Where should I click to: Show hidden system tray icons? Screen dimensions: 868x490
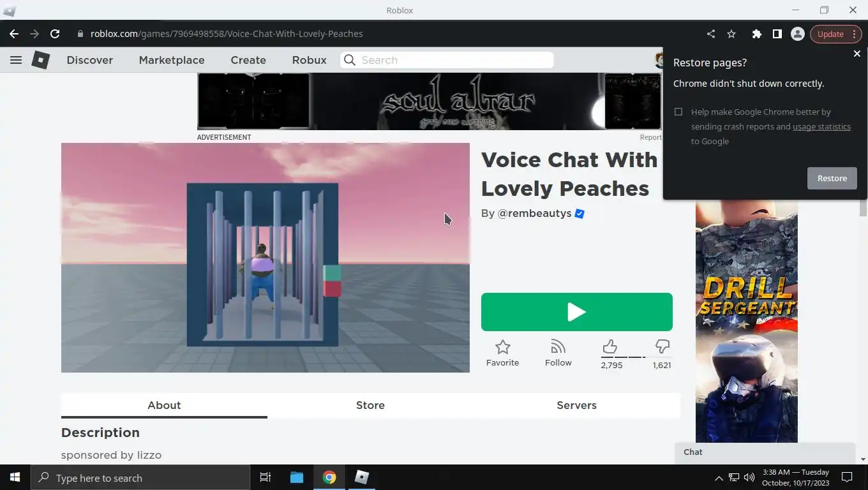(x=719, y=478)
